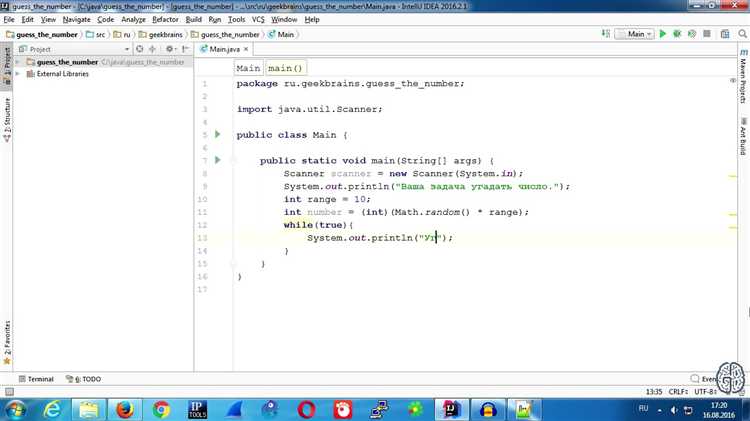Open the Help menu
Viewport: 750px width, 421px height.
tap(312, 20)
